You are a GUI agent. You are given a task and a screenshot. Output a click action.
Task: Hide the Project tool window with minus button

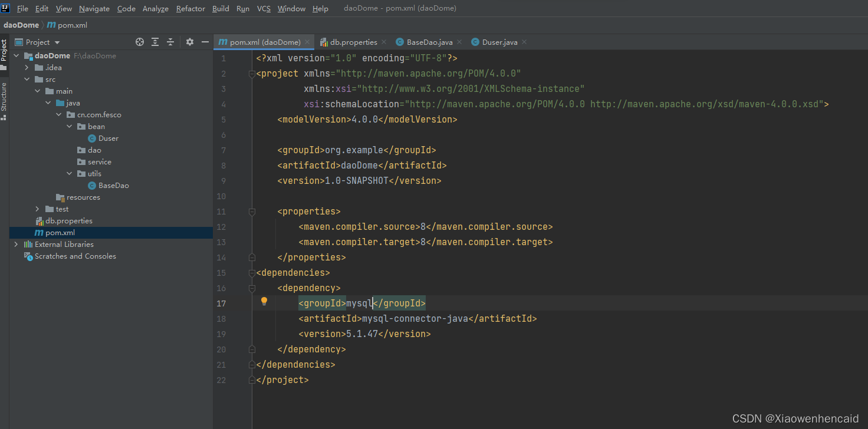pyautogui.click(x=205, y=42)
